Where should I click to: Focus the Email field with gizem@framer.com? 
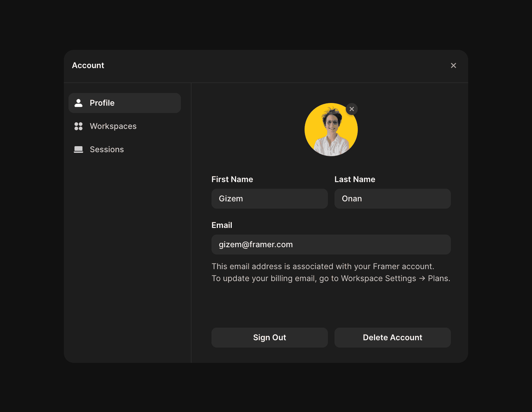coord(331,245)
